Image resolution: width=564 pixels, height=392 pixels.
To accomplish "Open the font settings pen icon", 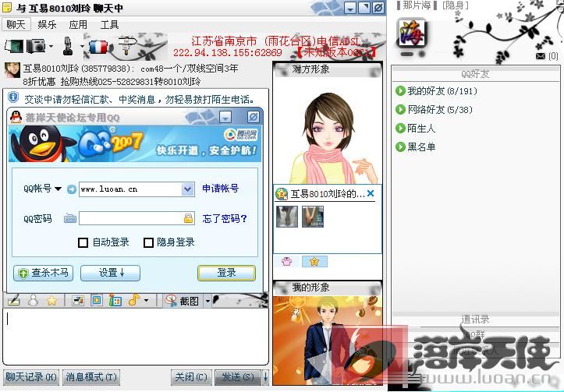I will [14, 300].
